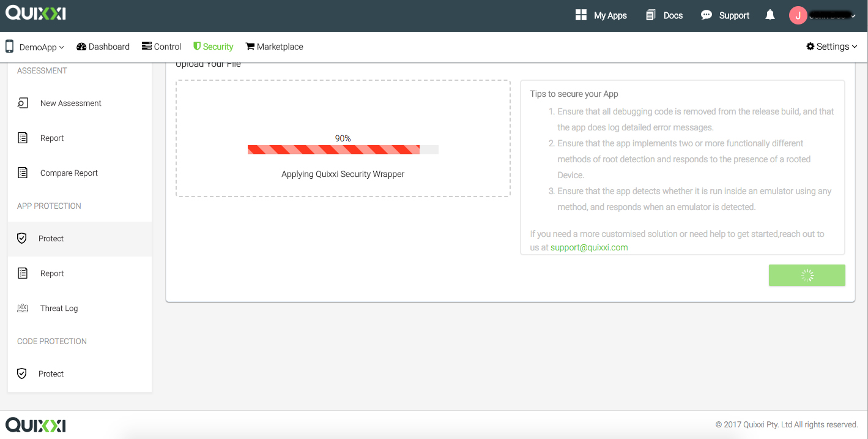Image resolution: width=868 pixels, height=439 pixels.
Task: Click the Compare Report sidebar icon
Action: (23, 173)
